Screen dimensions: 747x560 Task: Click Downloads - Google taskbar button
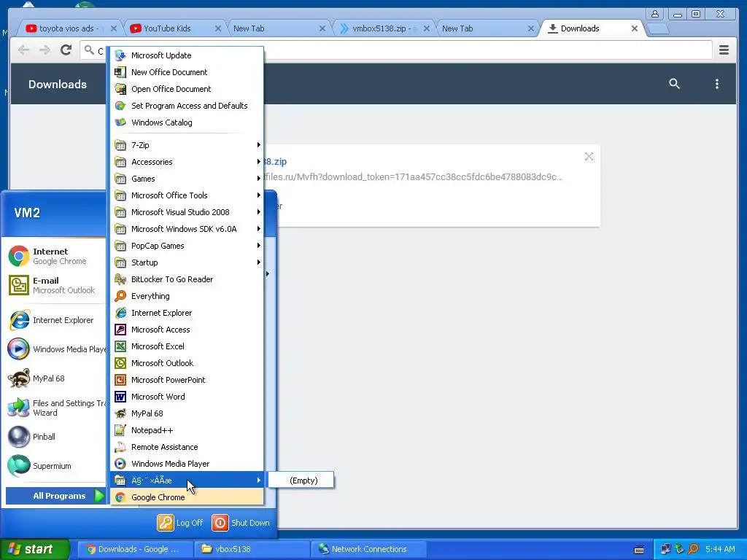tap(135, 549)
